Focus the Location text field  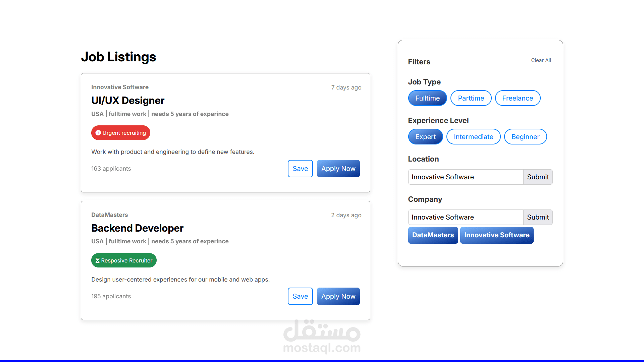[465, 177]
